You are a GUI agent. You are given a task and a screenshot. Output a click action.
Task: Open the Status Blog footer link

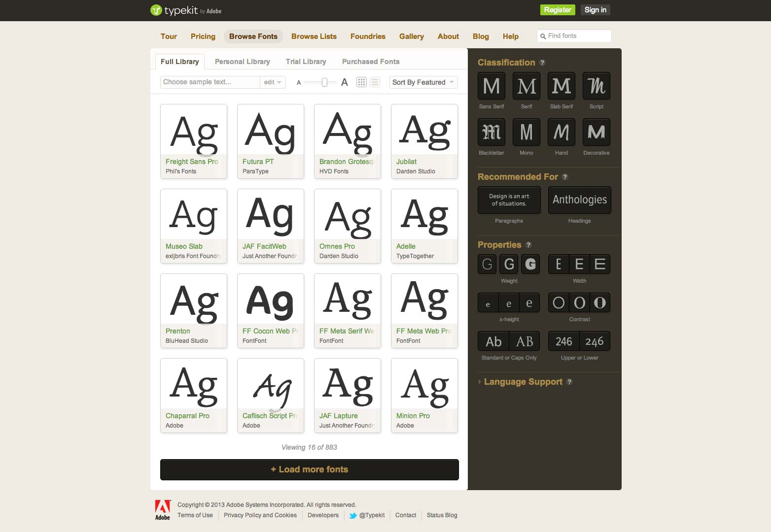442,515
